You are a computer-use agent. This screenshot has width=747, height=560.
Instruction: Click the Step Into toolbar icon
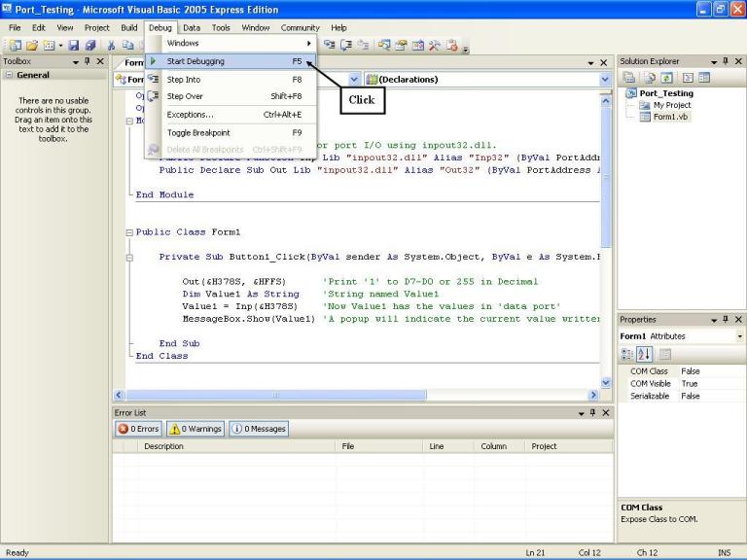coord(329,46)
